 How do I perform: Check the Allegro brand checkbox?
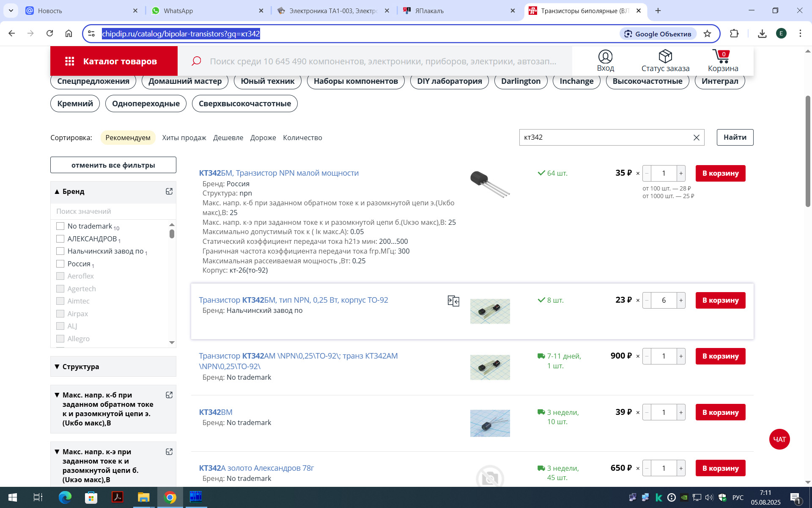click(x=60, y=339)
